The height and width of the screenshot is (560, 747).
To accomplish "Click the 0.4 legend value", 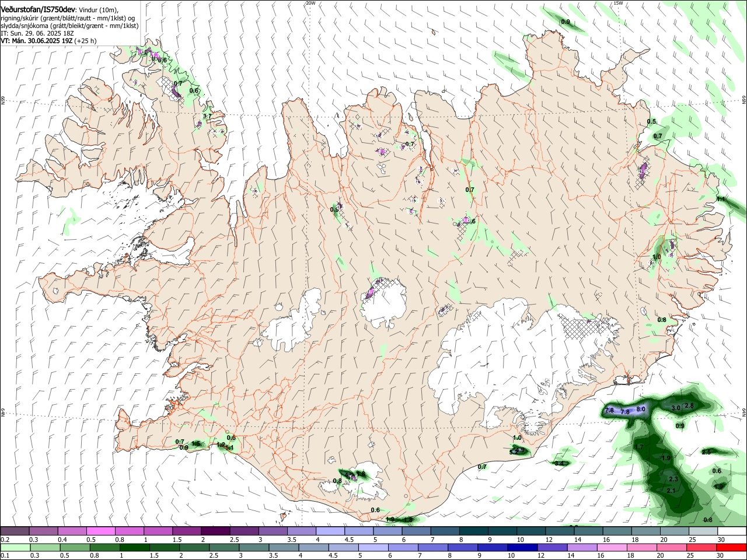I will click(62, 540).
